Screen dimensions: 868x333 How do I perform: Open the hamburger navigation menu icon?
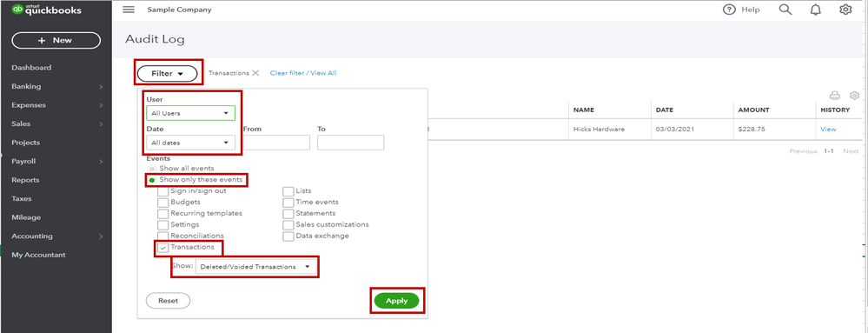click(x=129, y=10)
